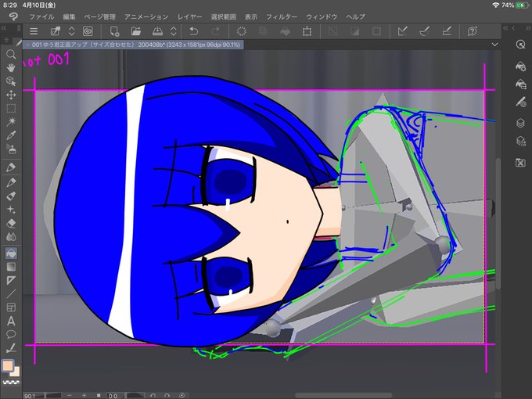Open the ヘルプ menu
Viewport: 532px width, 399px height.
click(355, 16)
